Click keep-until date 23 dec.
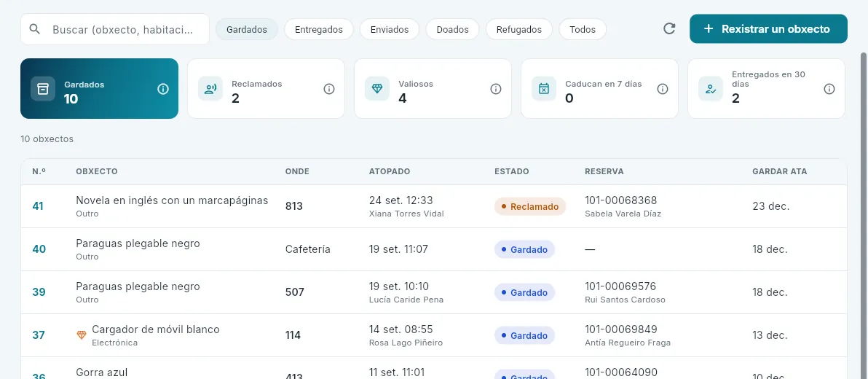 tap(770, 206)
